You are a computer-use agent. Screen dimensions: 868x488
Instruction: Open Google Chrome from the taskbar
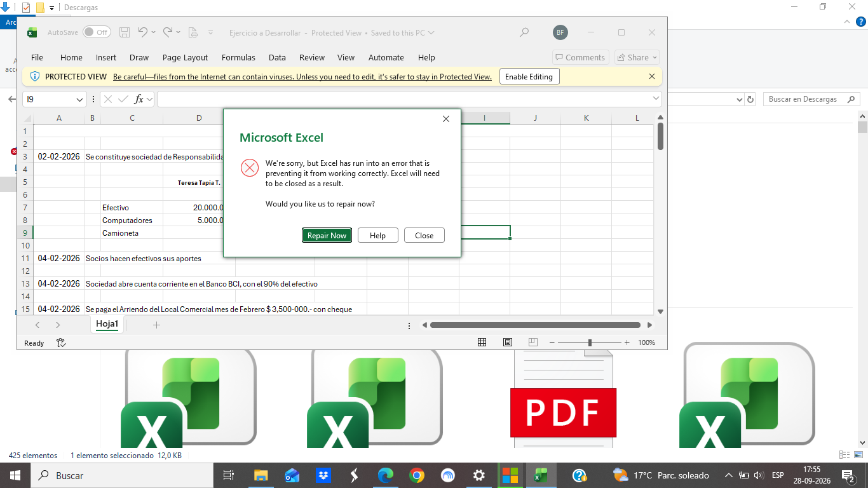coord(417,475)
